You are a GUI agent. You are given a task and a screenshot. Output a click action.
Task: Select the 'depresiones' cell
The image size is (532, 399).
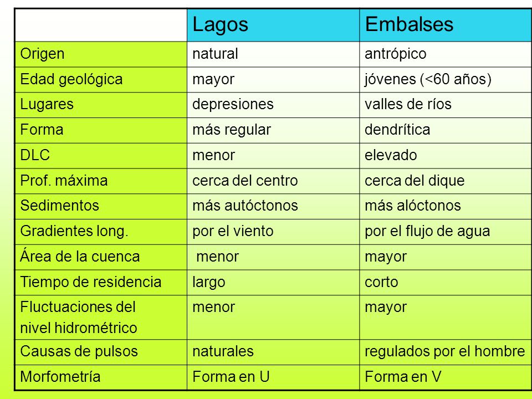[x=273, y=105]
